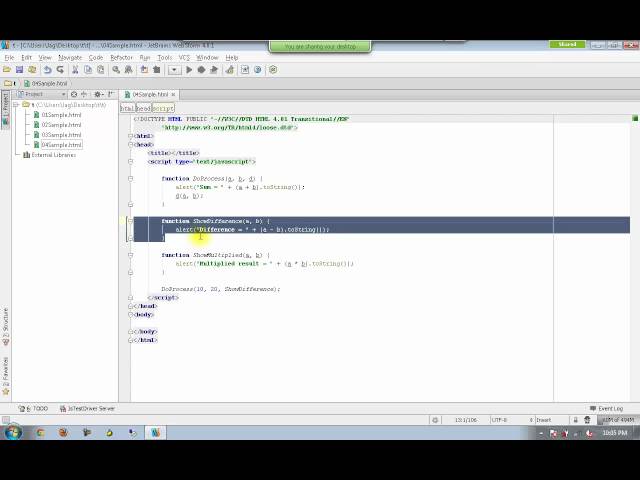The image size is (640, 480).
Task: Click the Project Structure toolbar icon
Action: pos(245,70)
